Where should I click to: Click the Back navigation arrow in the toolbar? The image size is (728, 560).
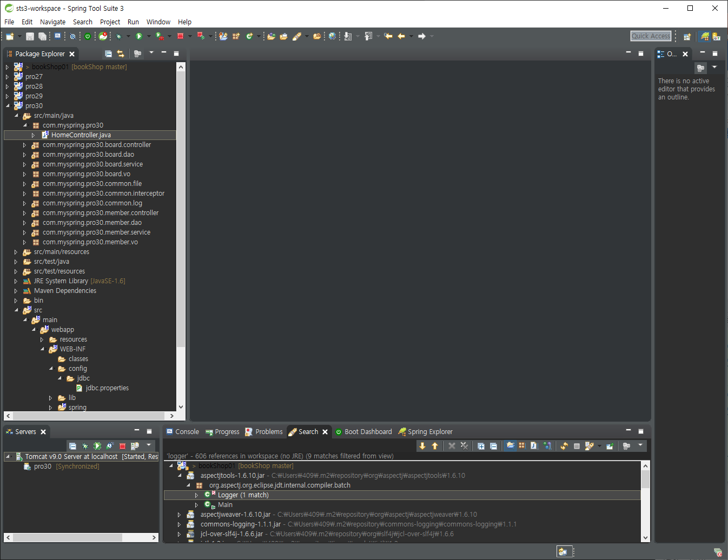(x=401, y=36)
